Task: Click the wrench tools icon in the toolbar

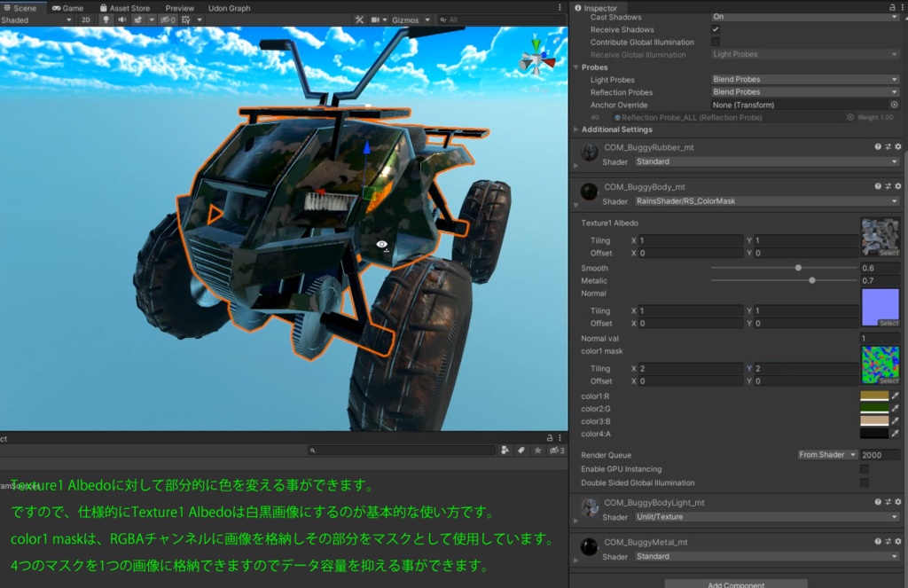Action: pyautogui.click(x=359, y=19)
